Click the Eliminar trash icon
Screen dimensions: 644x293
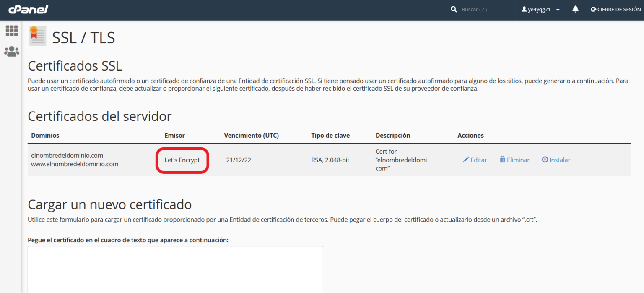point(502,160)
